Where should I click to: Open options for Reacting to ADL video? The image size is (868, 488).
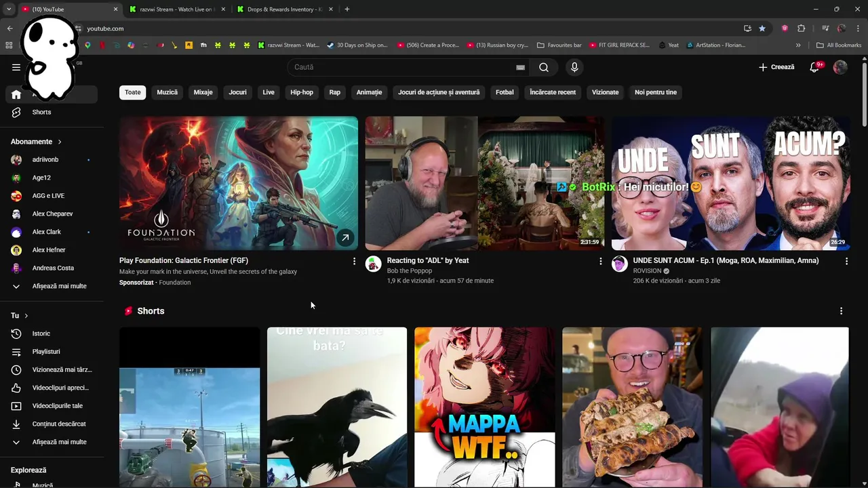click(x=600, y=261)
